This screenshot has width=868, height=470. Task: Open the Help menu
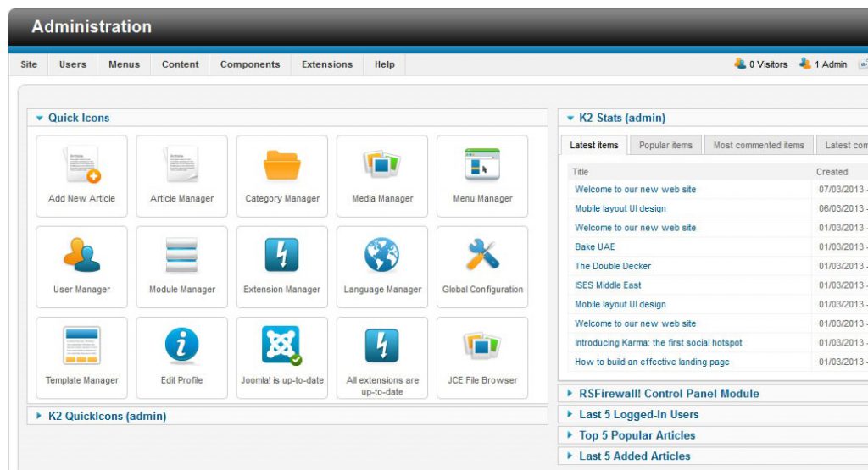[x=384, y=64]
